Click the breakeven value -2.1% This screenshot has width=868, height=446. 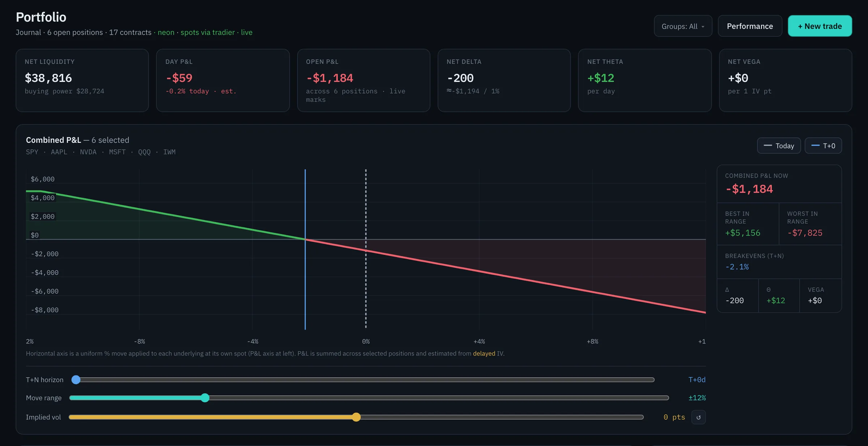tap(737, 267)
